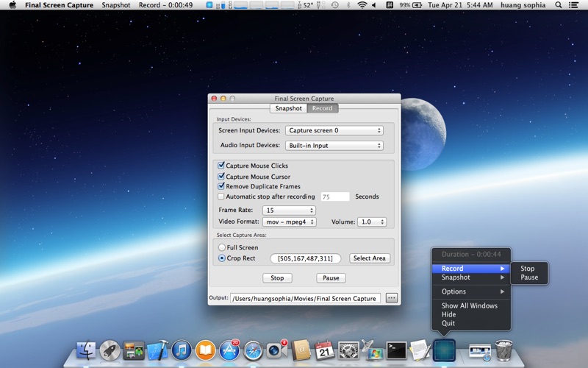This screenshot has height=368, width=588.
Task: Open Record - 0:00:49 menu bar item
Action: 165,5
